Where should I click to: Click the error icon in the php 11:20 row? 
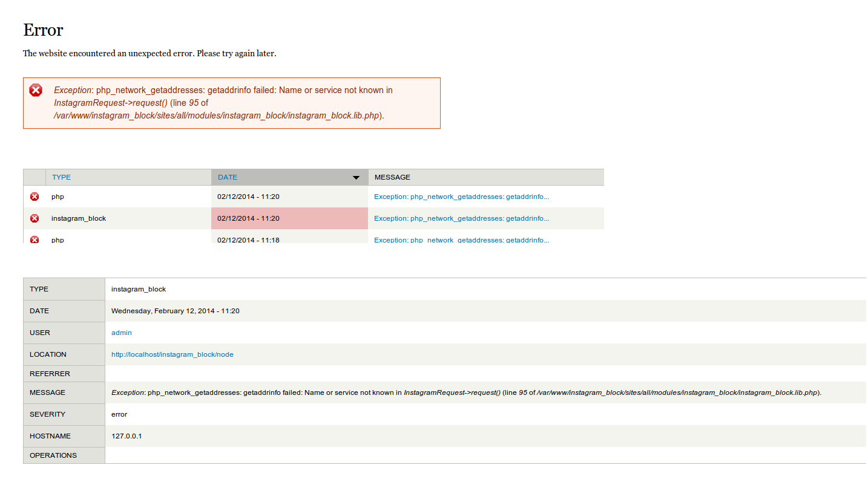pos(35,197)
